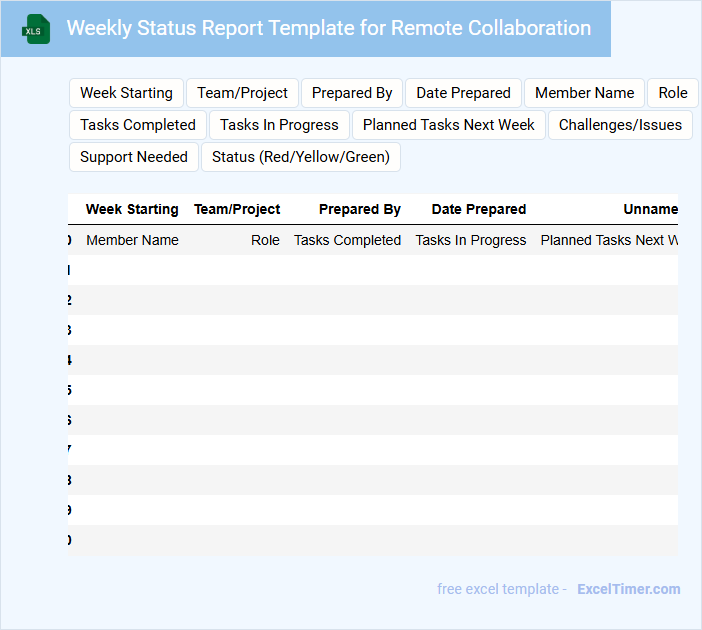Open the ExcelTimer.com link
This screenshot has width=702, height=630.
[x=629, y=589]
